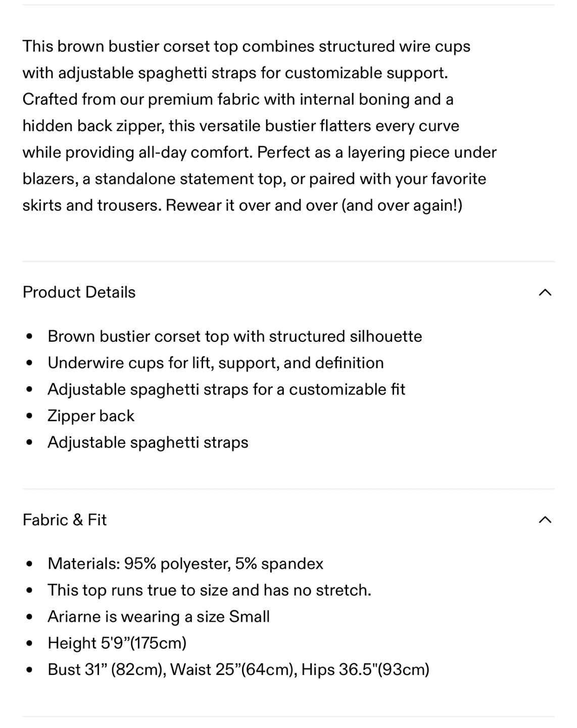Click the description's first line about wire cups
The width and height of the screenshot is (577, 728).
(246, 47)
